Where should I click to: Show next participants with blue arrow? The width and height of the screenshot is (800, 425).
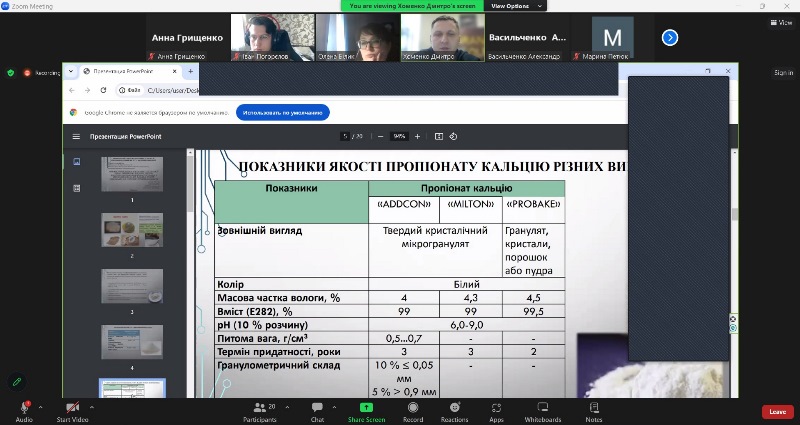tap(670, 38)
